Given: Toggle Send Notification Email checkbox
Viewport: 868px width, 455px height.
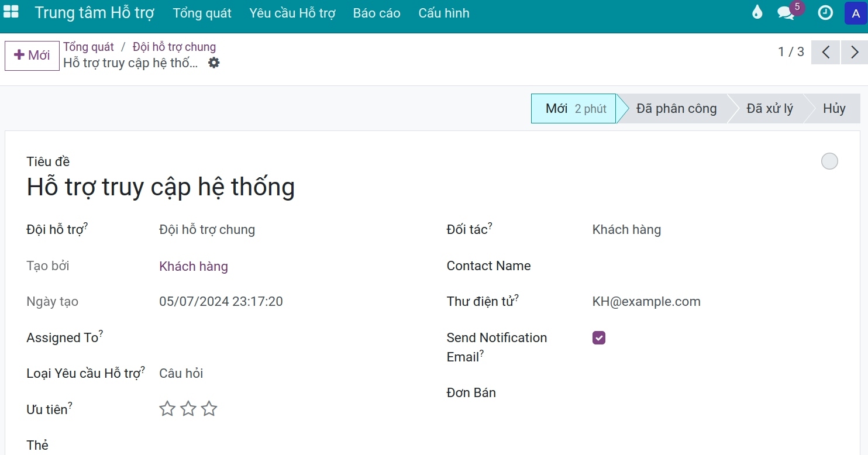Looking at the screenshot, I should [x=599, y=337].
